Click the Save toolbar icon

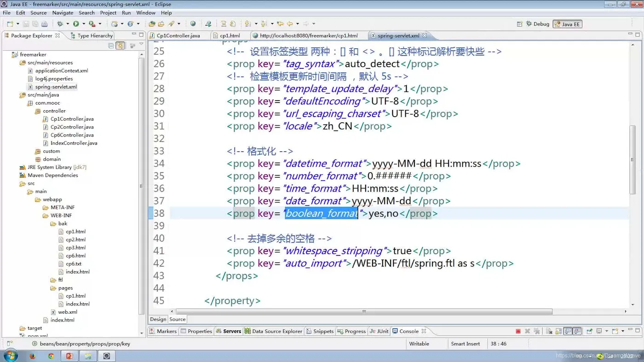pos(26,24)
